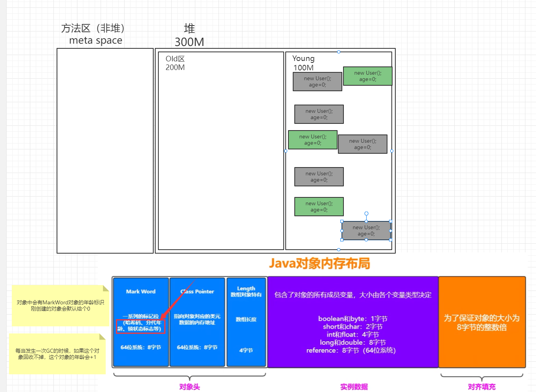Click the "300M" heap size text

coord(189,42)
